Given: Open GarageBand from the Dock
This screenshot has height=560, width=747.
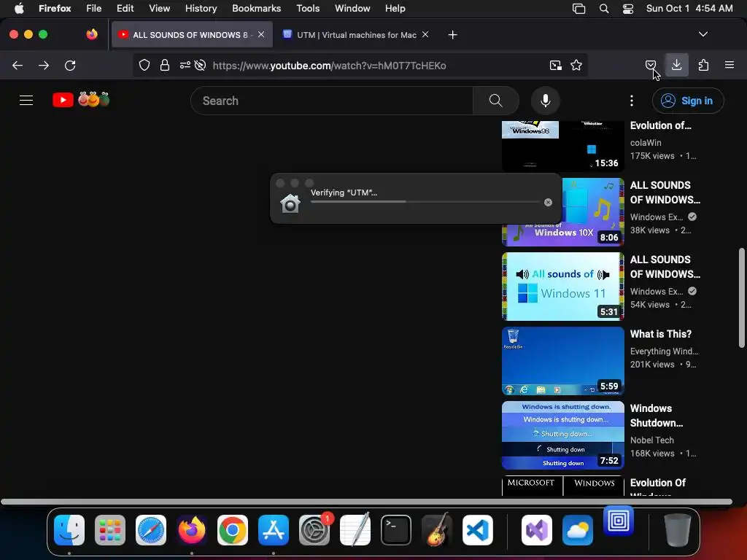Looking at the screenshot, I should click(x=437, y=529).
